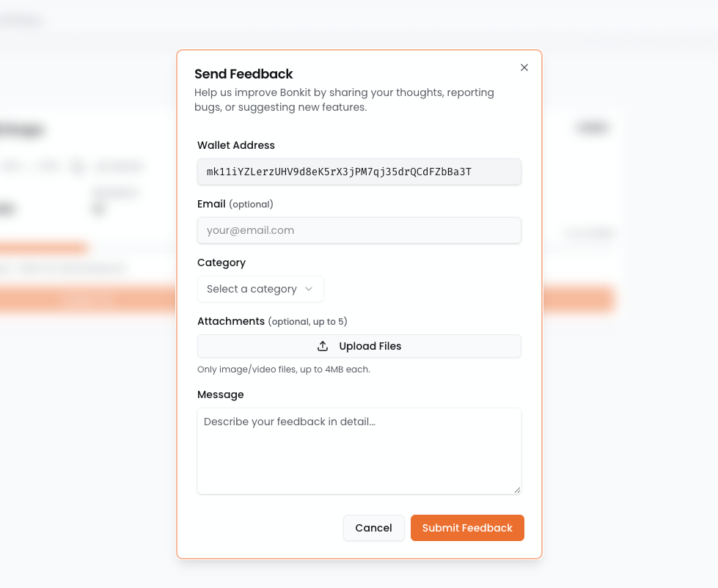
Task: Click the chevron in the category selector
Action: 309,289
